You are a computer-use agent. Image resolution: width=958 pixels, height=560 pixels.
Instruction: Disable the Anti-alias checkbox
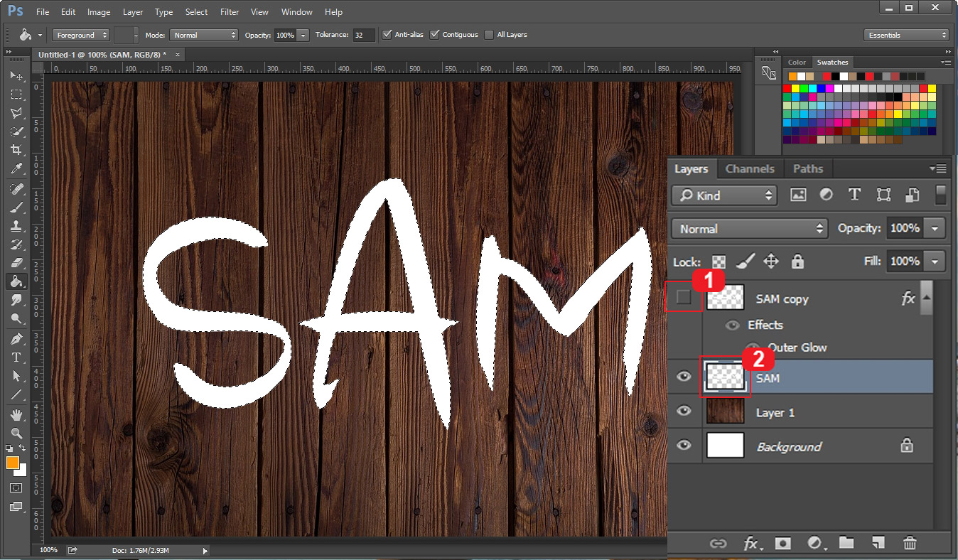tap(387, 34)
